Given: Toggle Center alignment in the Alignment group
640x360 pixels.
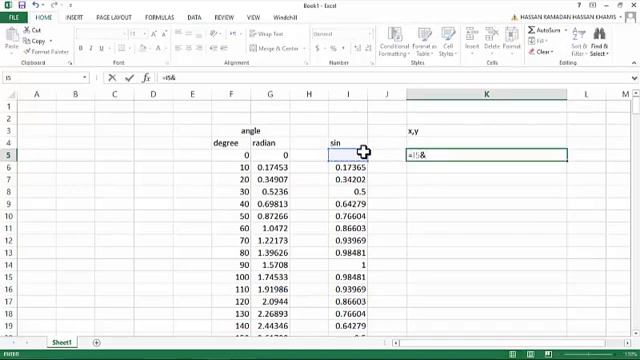Looking at the screenshot, I should 189,48.
